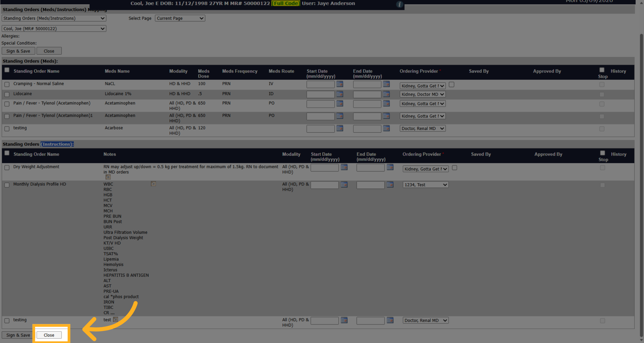Click the vertical scrollbar on the right
This screenshot has height=343, width=644.
click(641, 185)
